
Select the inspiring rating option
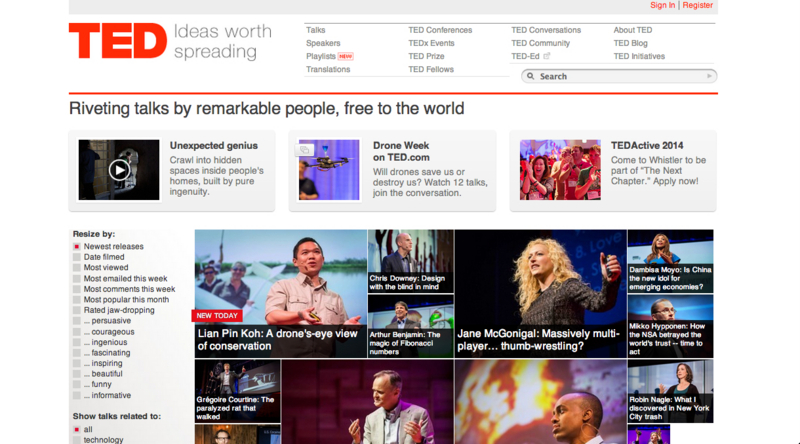tap(77, 363)
